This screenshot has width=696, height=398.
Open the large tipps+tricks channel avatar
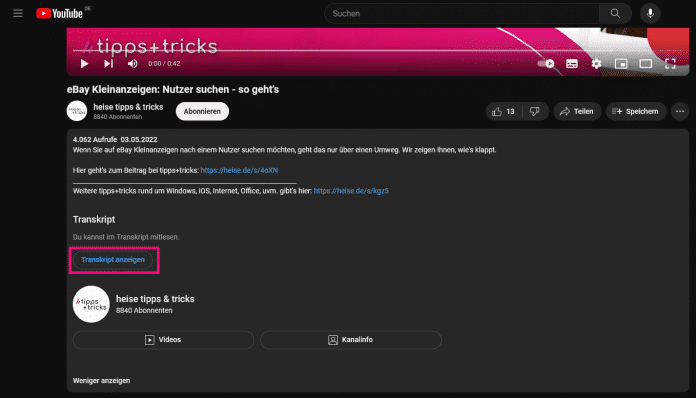(91, 304)
